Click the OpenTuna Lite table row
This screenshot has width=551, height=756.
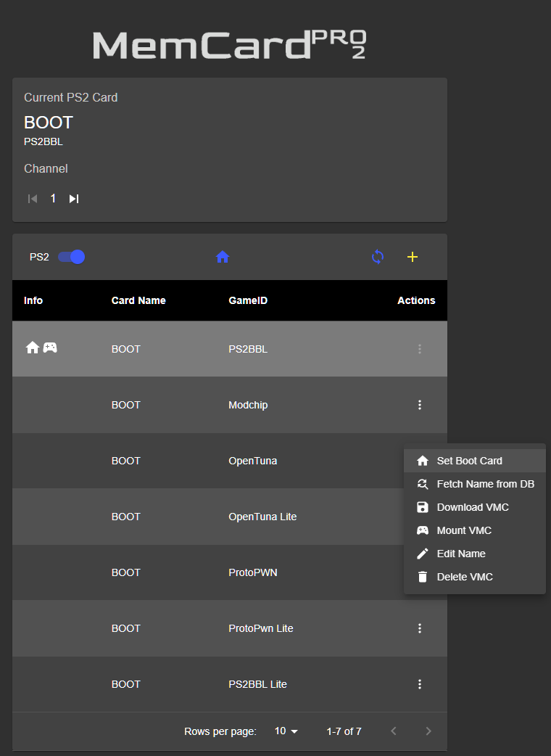tap(217, 517)
